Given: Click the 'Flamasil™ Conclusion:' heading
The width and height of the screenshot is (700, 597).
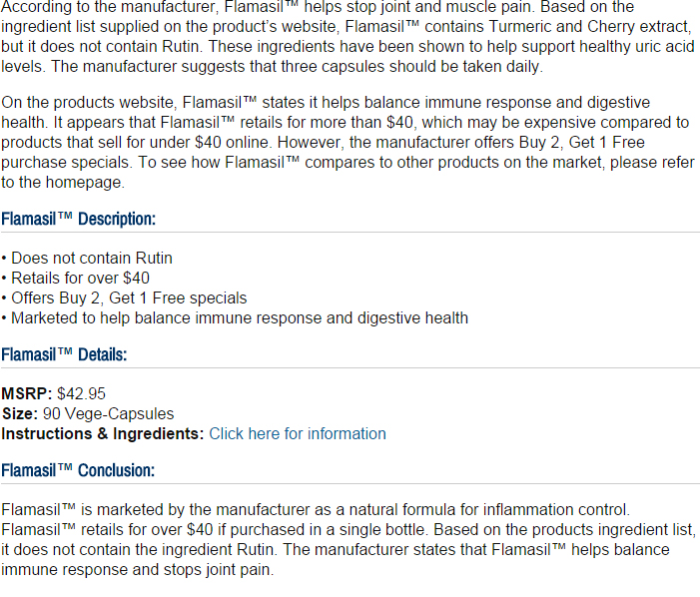Looking at the screenshot, I should (x=78, y=470).
